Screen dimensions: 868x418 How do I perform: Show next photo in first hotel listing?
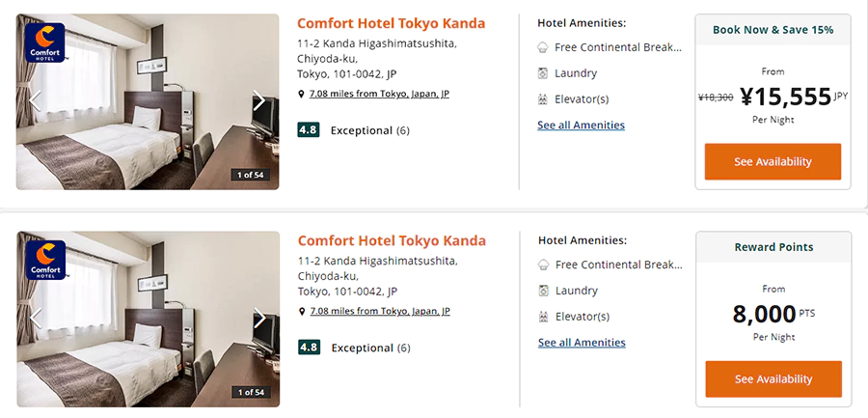point(258,100)
